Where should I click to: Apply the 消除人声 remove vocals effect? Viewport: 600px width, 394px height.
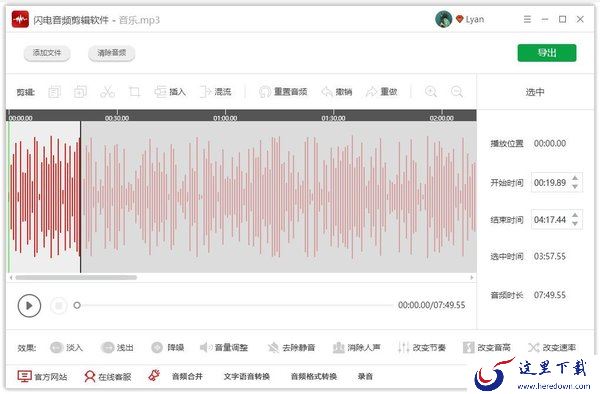(357, 347)
